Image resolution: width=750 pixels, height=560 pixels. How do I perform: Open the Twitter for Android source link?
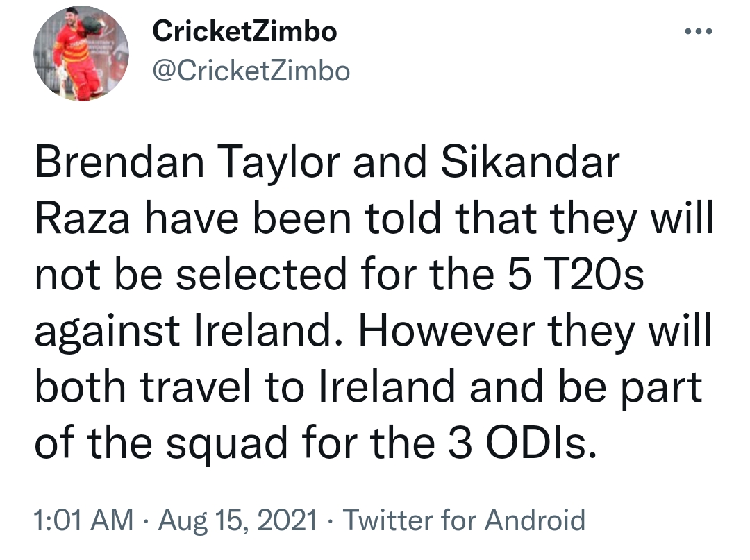coord(464,520)
